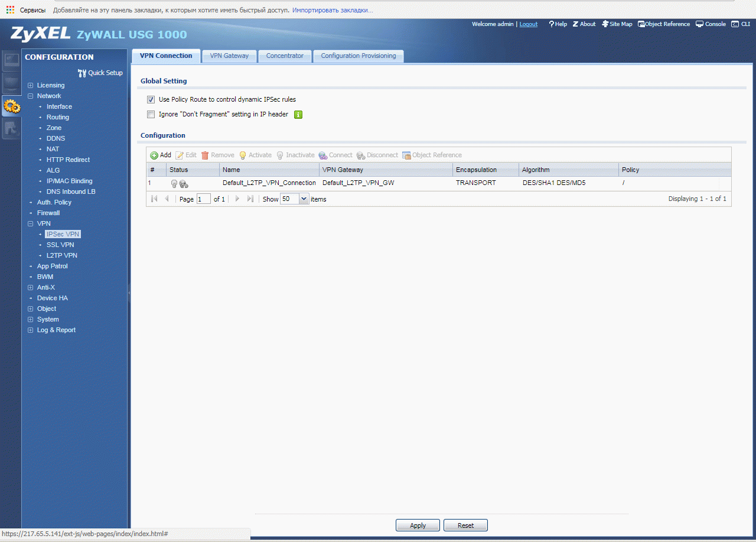Open the Maintenance sidebar icon

[x=12, y=128]
